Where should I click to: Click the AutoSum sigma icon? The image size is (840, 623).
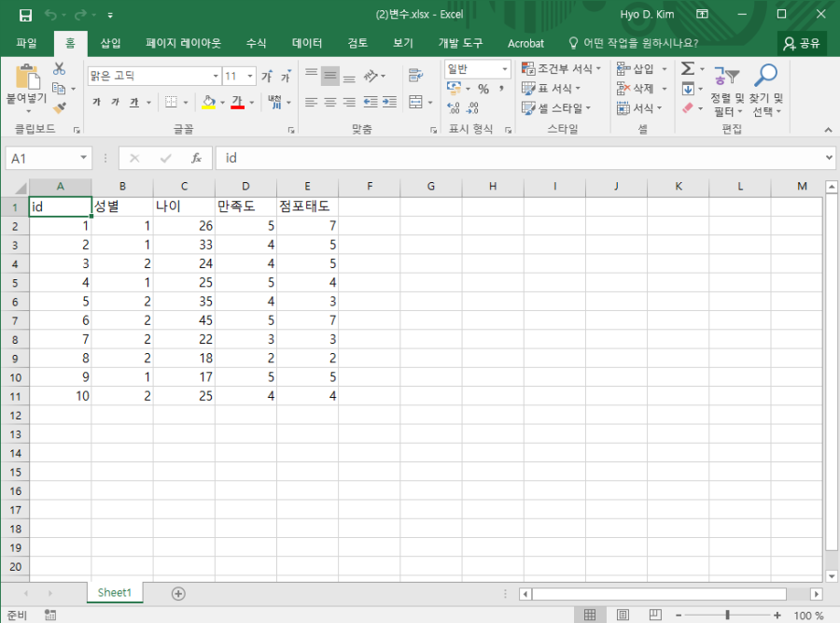(687, 69)
